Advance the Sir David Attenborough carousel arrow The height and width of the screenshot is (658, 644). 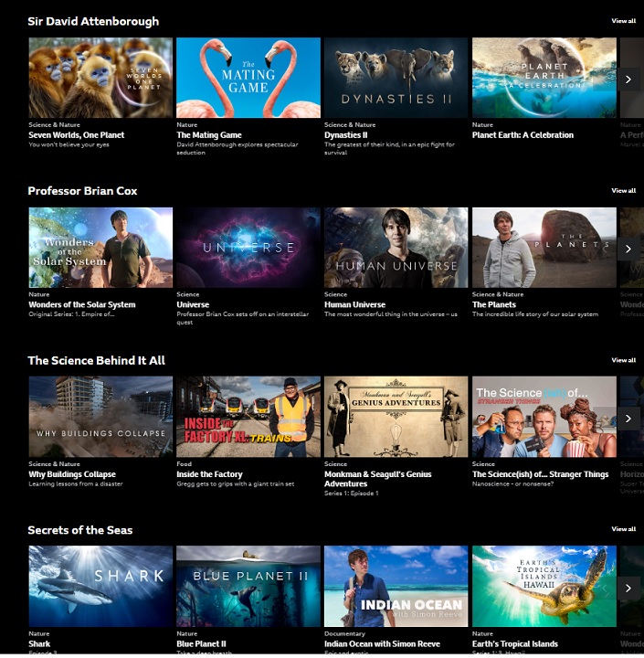[628, 80]
